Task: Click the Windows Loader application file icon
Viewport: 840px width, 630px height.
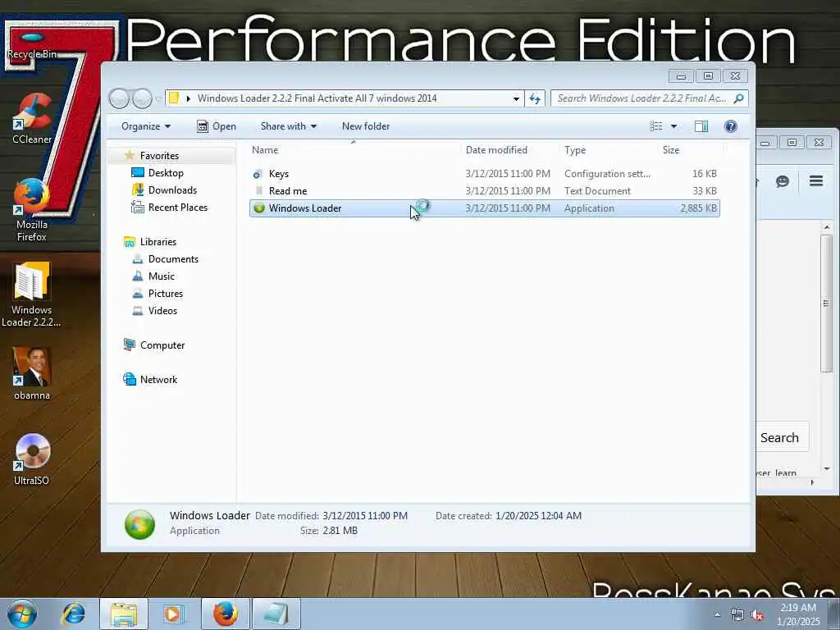Action: 259,208
